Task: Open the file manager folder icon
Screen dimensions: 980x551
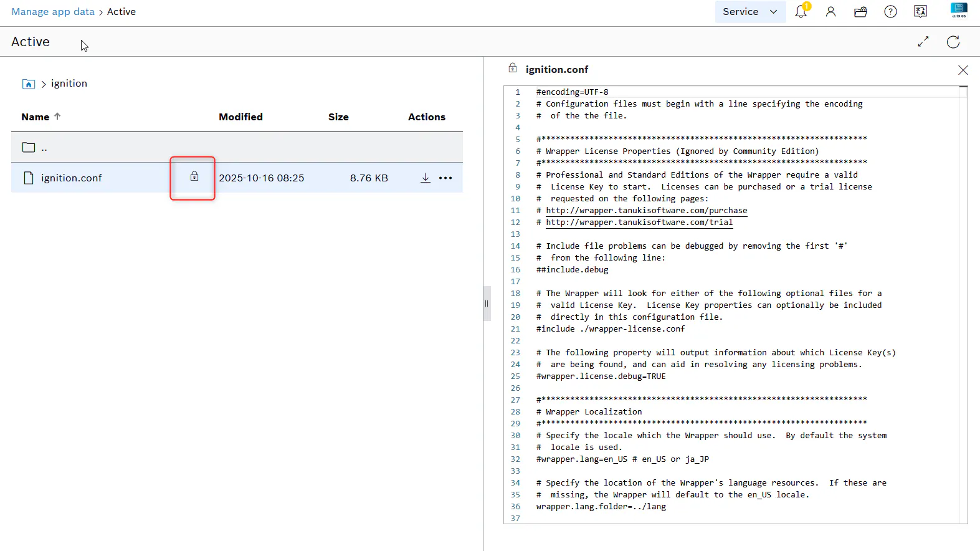Action: pos(860,12)
